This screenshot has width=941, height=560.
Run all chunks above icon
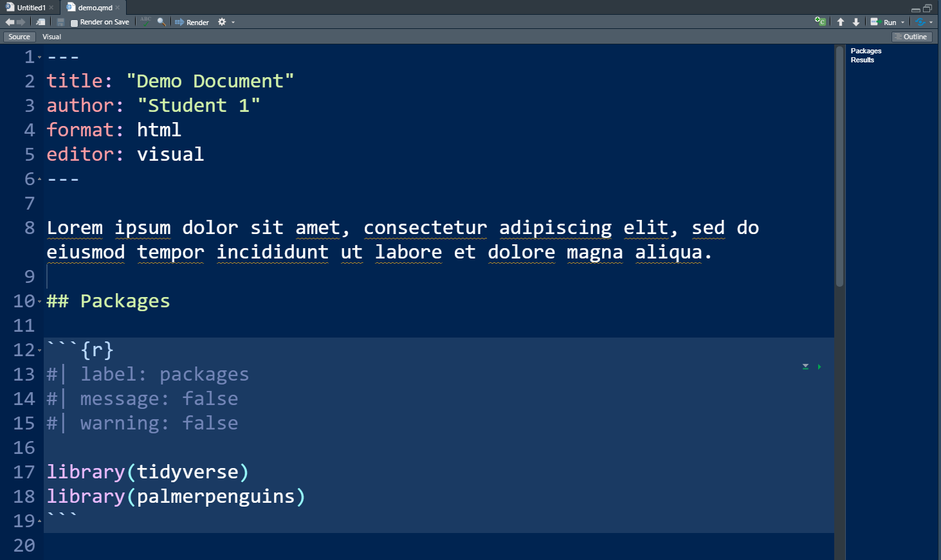pyautogui.click(x=805, y=366)
